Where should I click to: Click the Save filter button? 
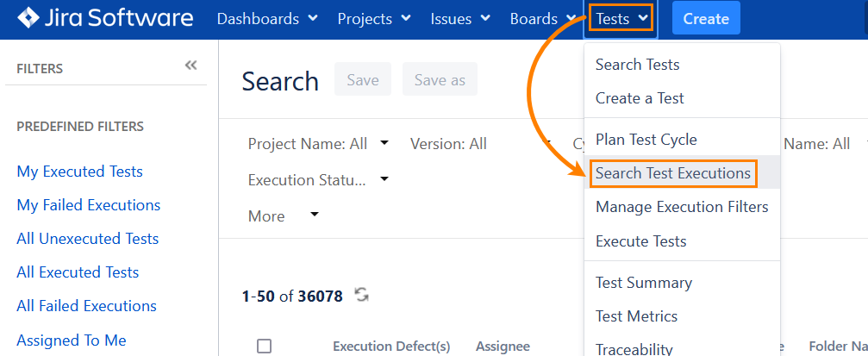tap(363, 79)
